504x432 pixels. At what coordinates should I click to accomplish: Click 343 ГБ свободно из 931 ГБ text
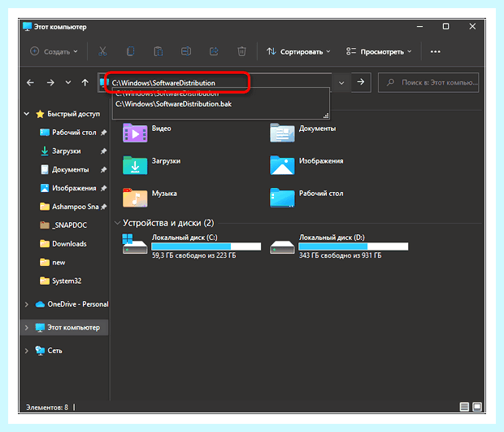pos(341,255)
